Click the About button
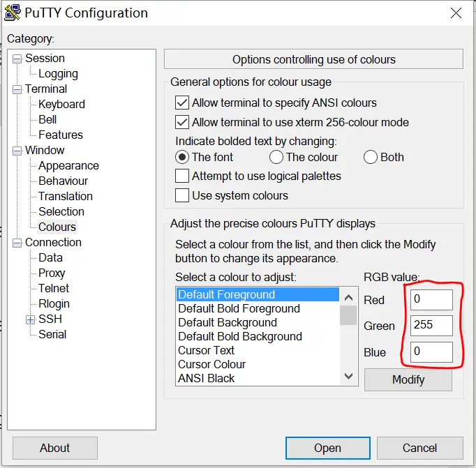The height and width of the screenshot is (468, 476). tap(55, 448)
